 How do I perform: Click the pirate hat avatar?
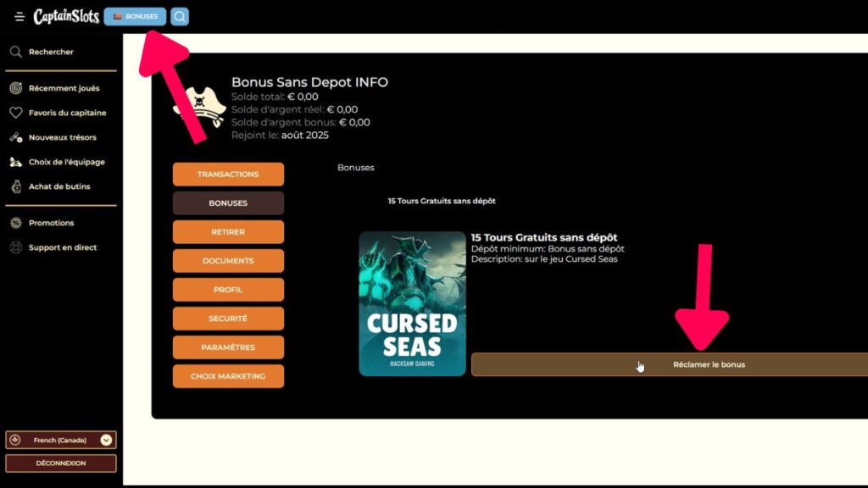pos(200,108)
